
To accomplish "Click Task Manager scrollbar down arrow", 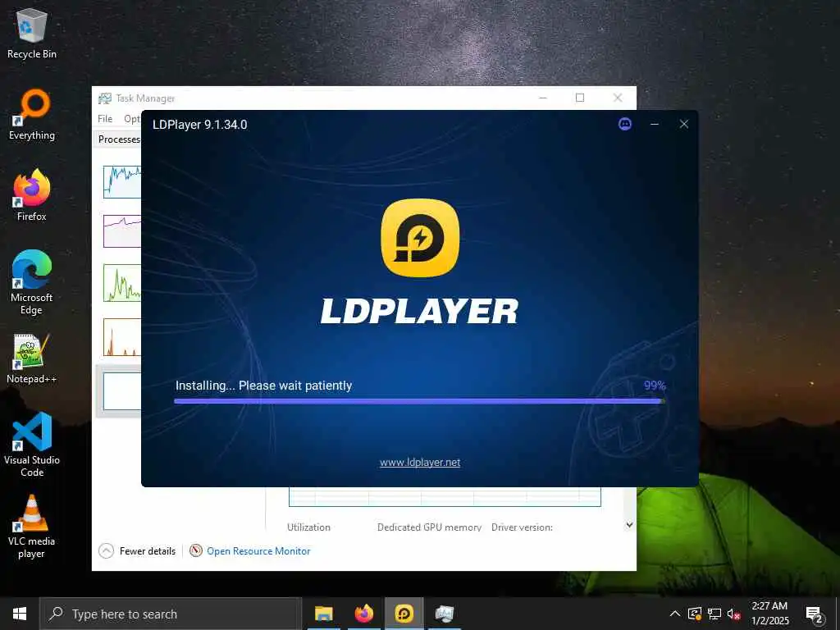I will [629, 525].
